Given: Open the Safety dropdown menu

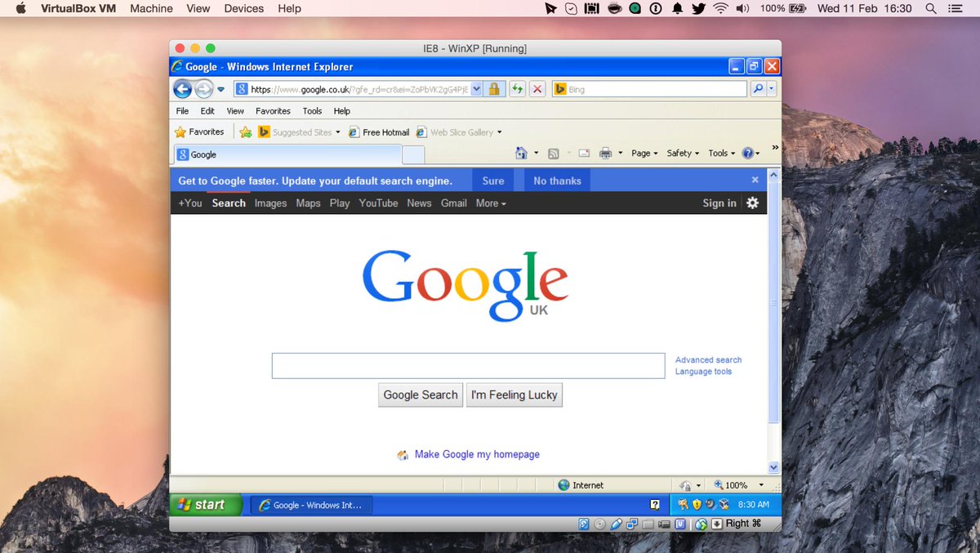Looking at the screenshot, I should tap(683, 153).
